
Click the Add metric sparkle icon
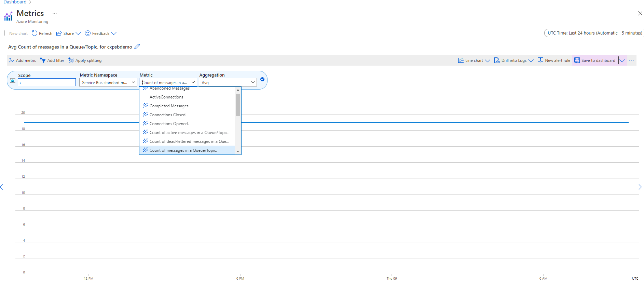pyautogui.click(x=12, y=60)
